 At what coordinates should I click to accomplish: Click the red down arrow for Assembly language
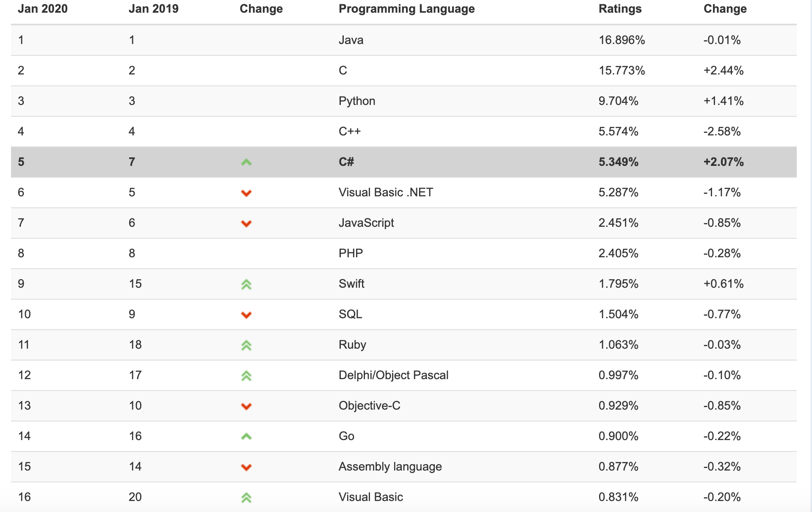(x=246, y=467)
